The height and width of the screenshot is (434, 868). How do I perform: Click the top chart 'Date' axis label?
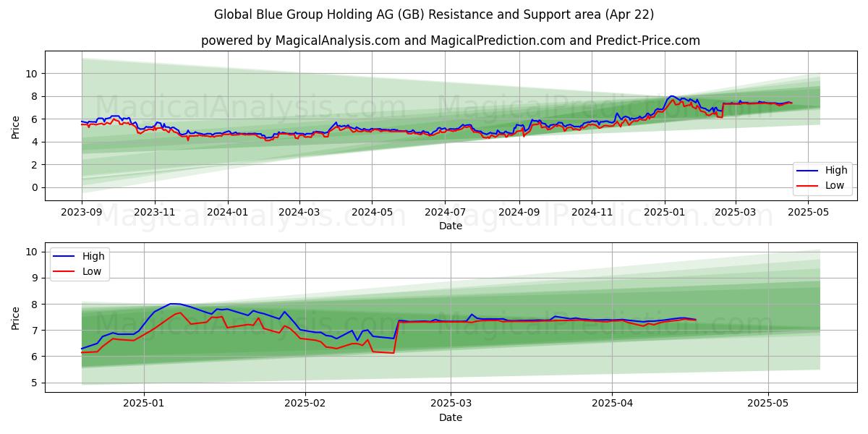pos(451,226)
